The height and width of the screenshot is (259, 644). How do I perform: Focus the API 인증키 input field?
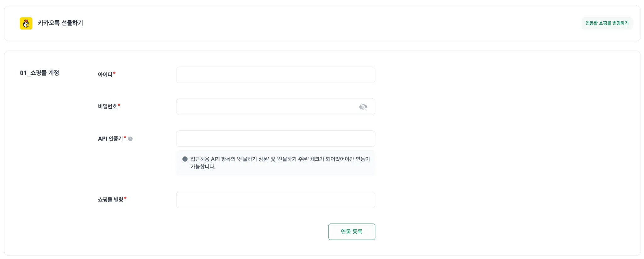275,139
